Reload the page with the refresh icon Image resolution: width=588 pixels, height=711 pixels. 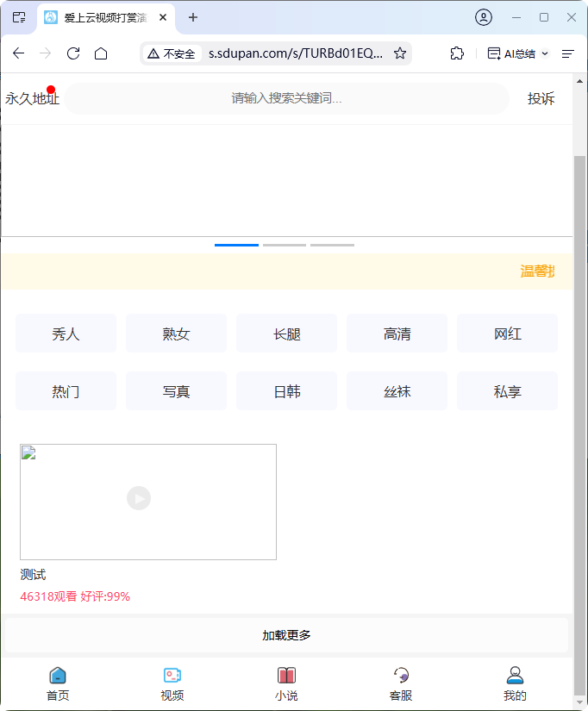pyautogui.click(x=73, y=53)
